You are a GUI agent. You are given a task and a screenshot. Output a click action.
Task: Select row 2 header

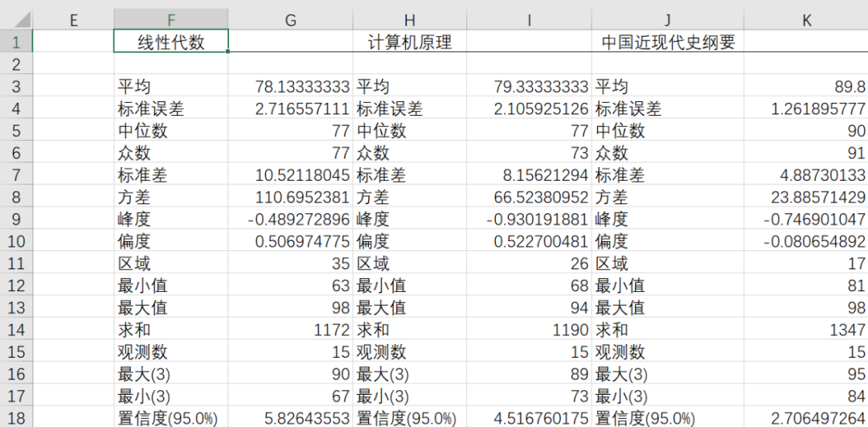point(16,64)
